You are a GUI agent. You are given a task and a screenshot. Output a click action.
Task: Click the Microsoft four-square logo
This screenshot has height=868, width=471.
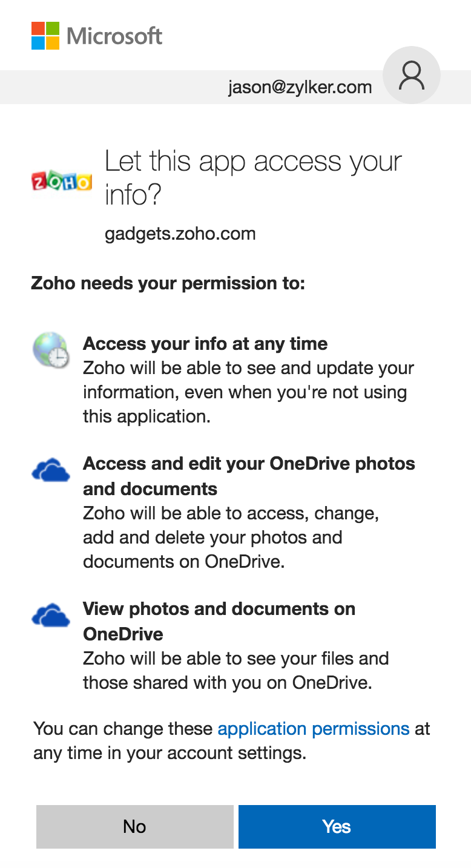[x=45, y=36]
